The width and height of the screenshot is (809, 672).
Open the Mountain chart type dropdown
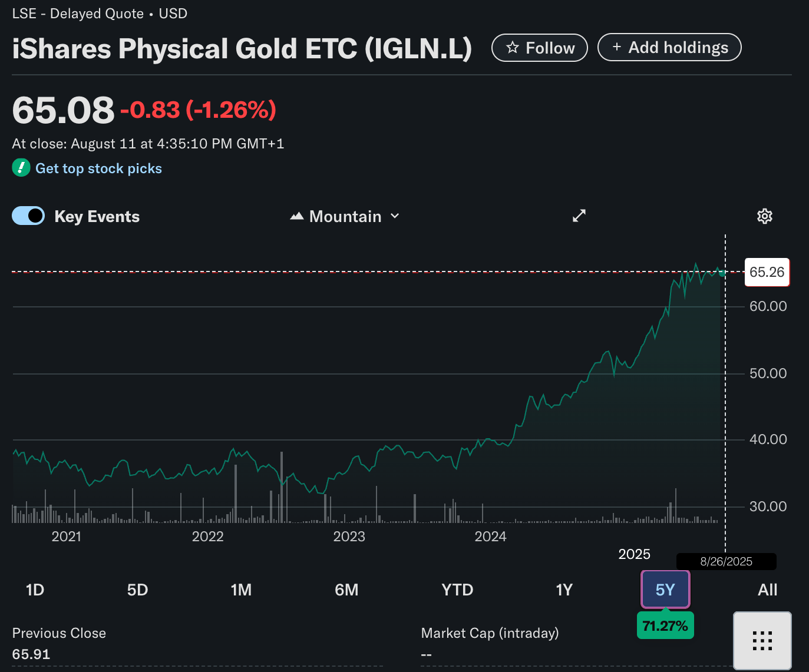345,217
